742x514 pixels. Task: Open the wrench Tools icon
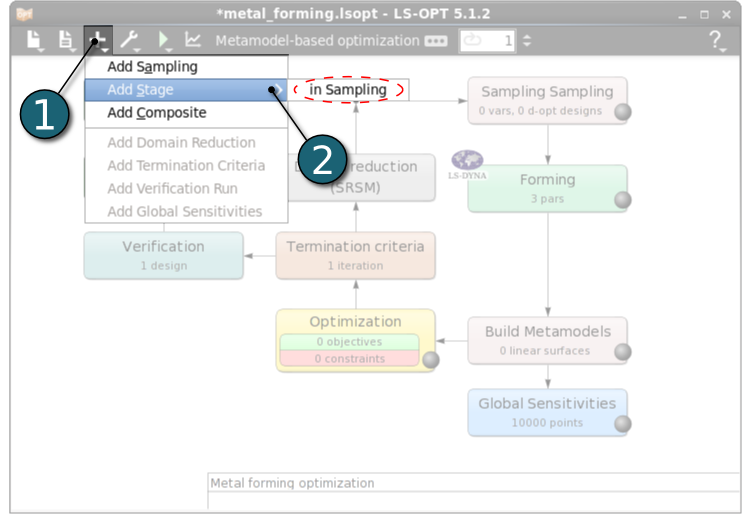[x=129, y=40]
